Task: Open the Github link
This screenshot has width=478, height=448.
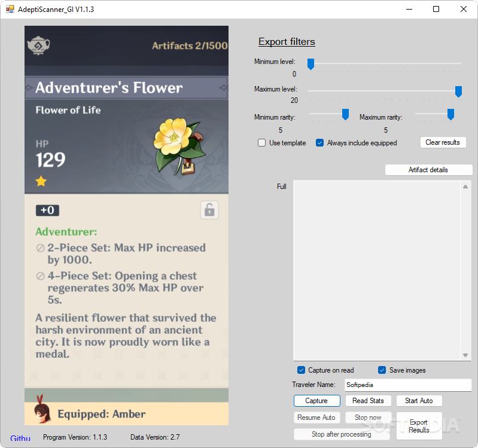Action: (x=20, y=438)
